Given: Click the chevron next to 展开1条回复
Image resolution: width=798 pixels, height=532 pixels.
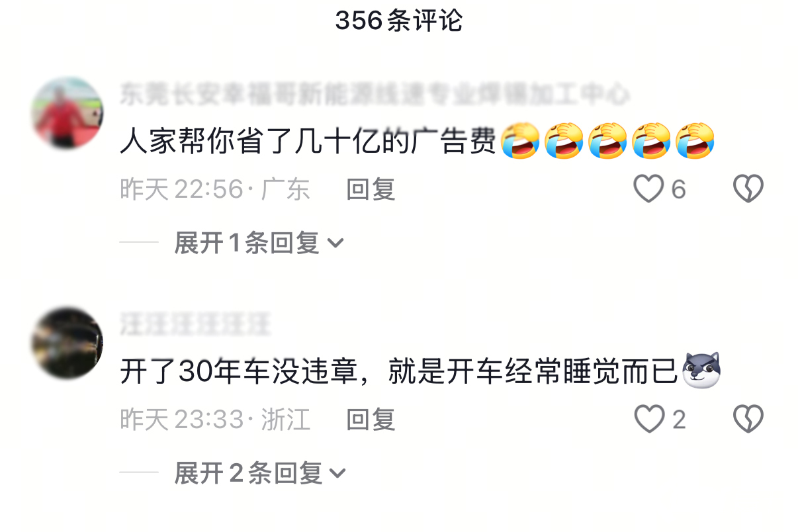Looking at the screenshot, I should tap(335, 244).
